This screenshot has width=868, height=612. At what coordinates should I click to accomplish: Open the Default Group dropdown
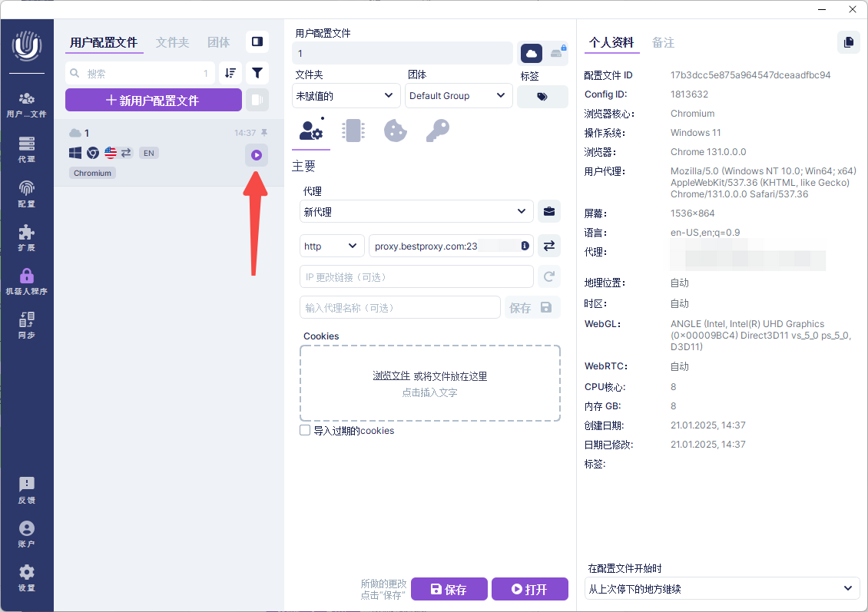458,96
